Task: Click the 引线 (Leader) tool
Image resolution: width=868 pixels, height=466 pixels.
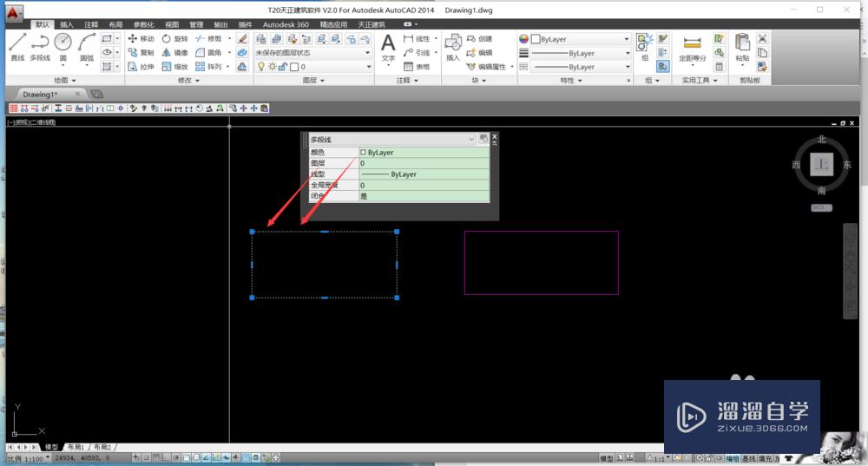Action: tap(417, 53)
